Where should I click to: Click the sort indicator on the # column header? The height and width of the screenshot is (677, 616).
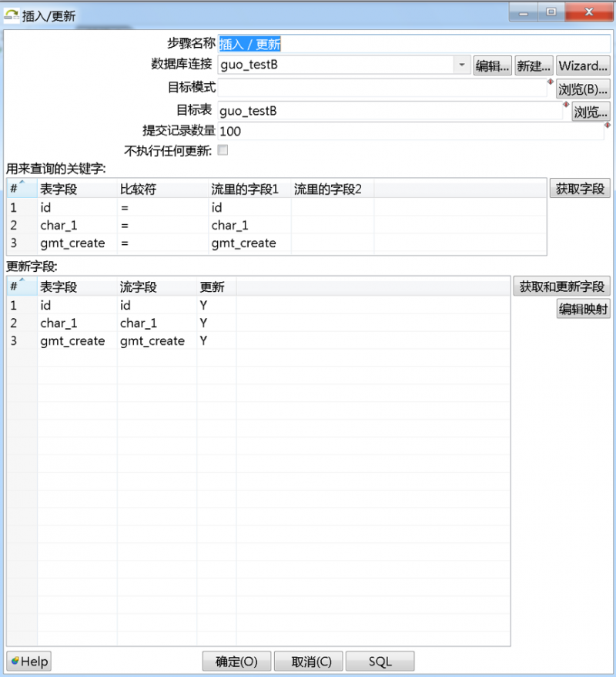pos(21,183)
